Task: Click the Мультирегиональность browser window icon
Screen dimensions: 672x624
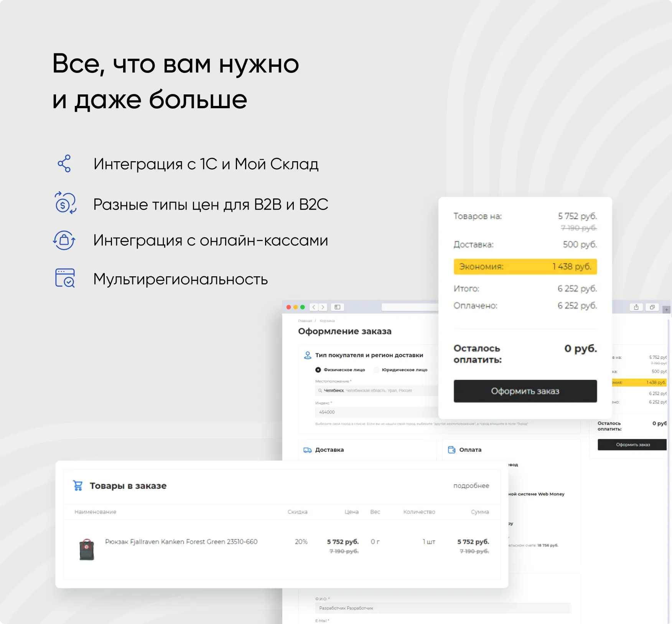Action: [65, 278]
